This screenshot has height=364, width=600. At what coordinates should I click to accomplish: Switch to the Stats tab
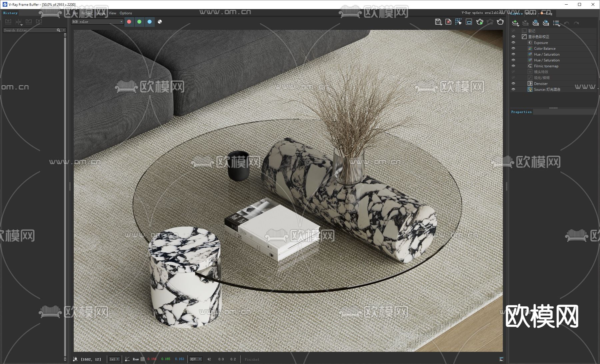click(531, 13)
